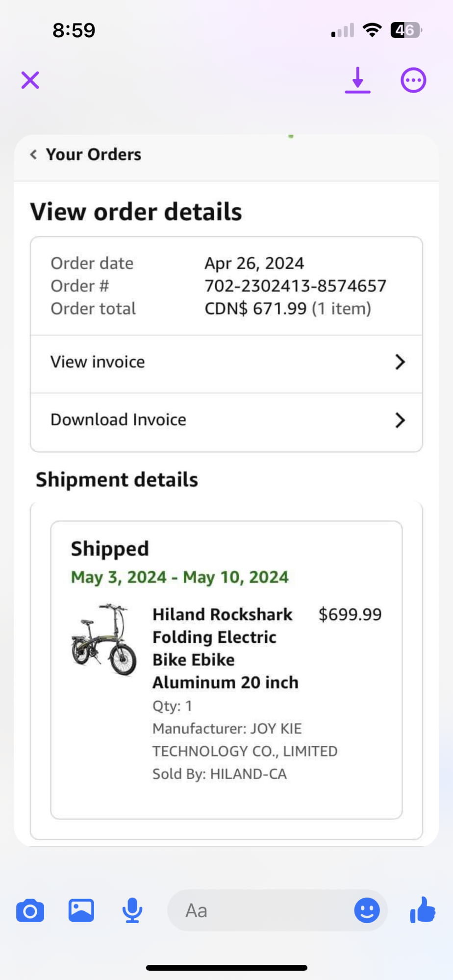
Task: Tap the battery indicator in status bar
Action: click(406, 30)
